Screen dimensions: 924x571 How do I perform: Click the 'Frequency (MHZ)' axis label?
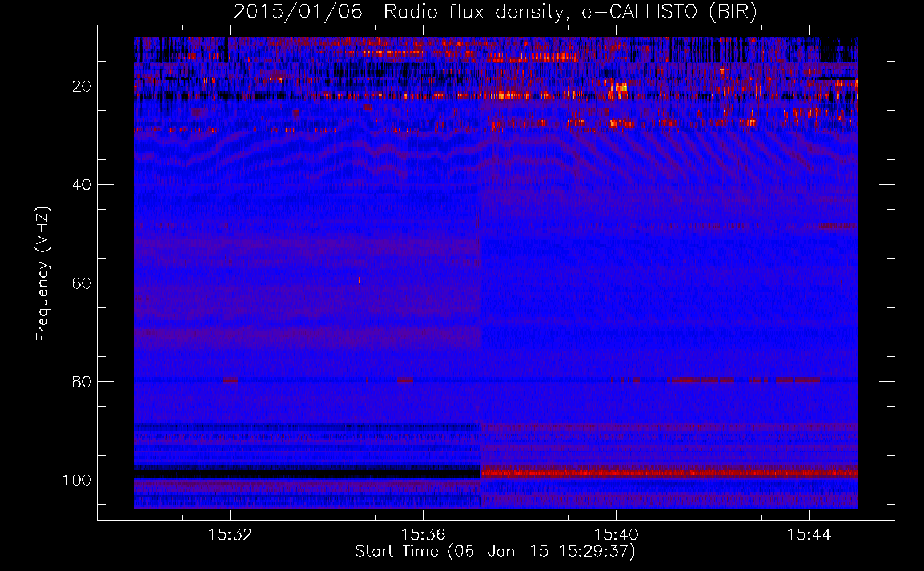tap(43, 274)
